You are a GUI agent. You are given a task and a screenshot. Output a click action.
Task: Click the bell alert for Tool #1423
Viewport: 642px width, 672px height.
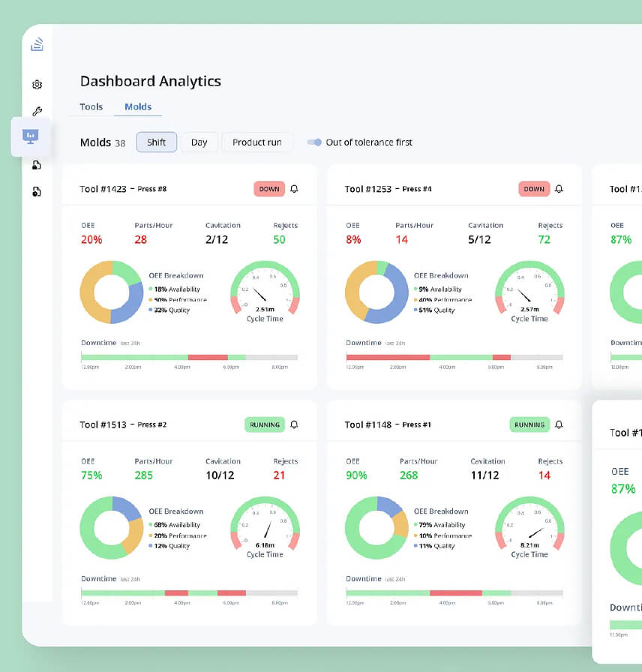tap(294, 189)
